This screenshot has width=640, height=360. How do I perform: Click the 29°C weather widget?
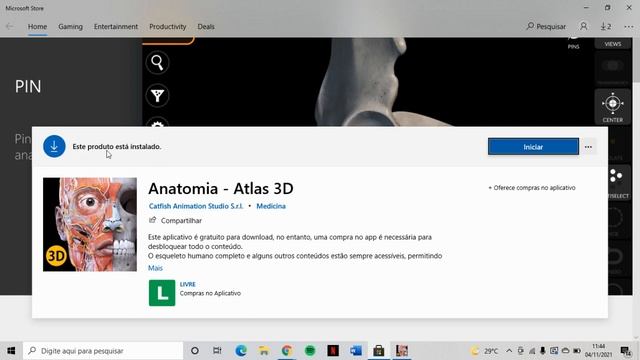click(484, 351)
